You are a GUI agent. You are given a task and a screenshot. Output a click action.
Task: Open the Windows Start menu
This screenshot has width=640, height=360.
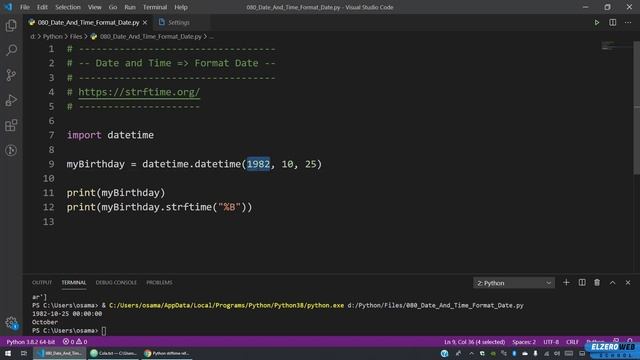pyautogui.click(x=8, y=353)
